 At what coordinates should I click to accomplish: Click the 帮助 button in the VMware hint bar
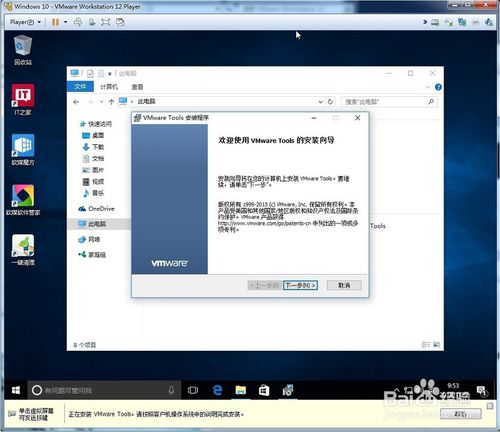point(460,414)
